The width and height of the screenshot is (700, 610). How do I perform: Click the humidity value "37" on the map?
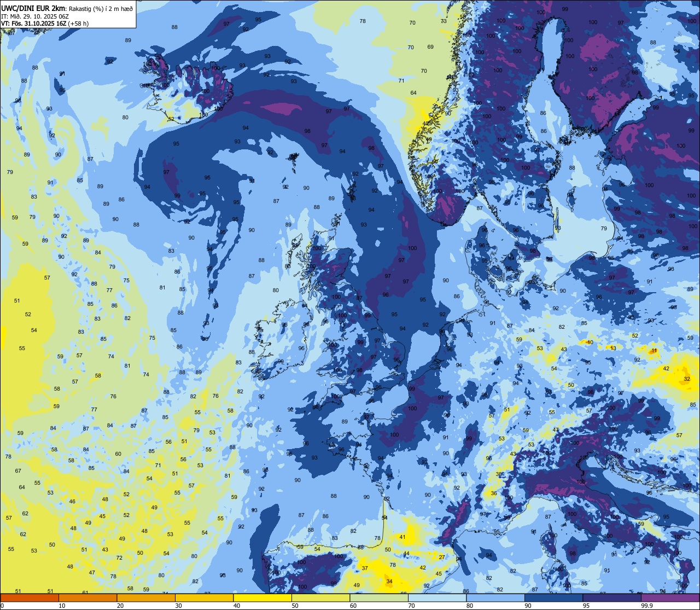coord(365,568)
